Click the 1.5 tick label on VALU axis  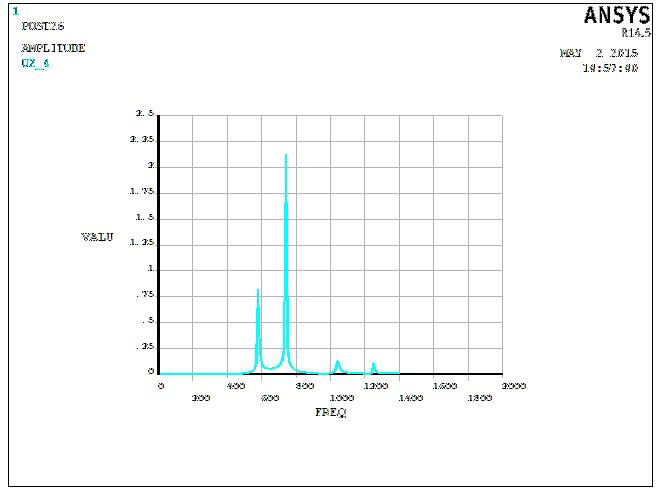click(145, 217)
